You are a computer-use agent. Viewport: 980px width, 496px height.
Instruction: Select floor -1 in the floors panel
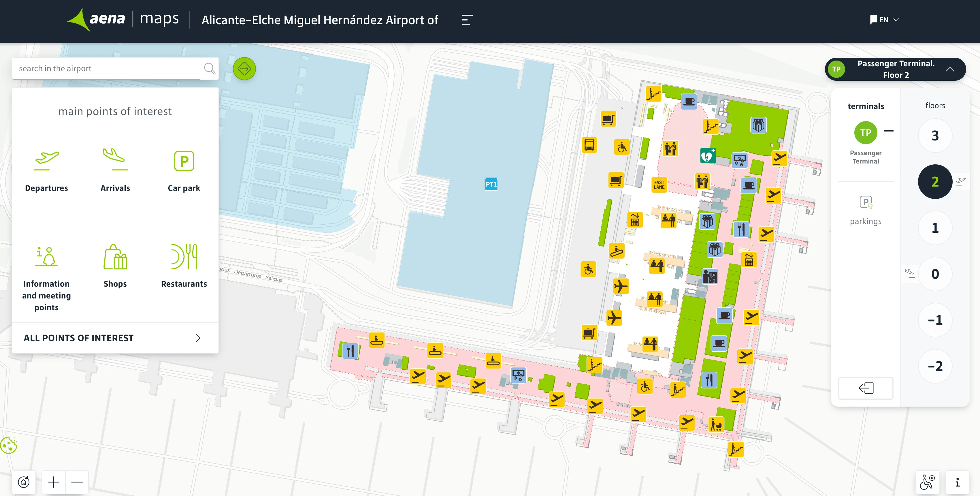(935, 320)
